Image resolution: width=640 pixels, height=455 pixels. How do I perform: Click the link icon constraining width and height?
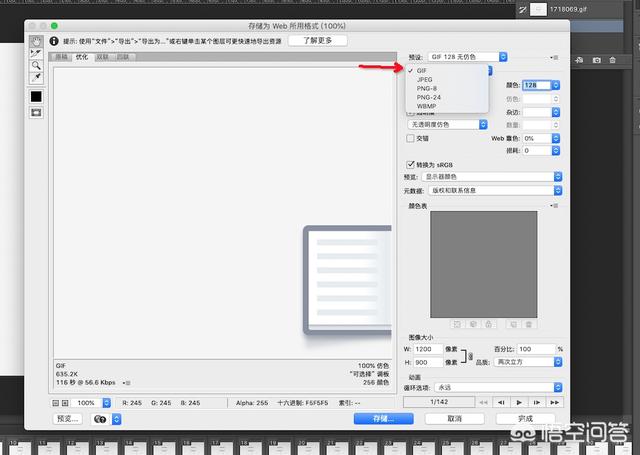470,354
